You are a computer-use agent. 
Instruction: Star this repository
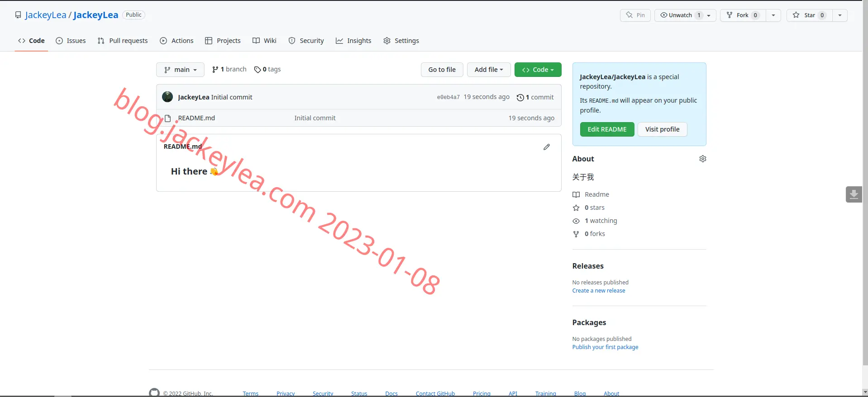pos(809,15)
